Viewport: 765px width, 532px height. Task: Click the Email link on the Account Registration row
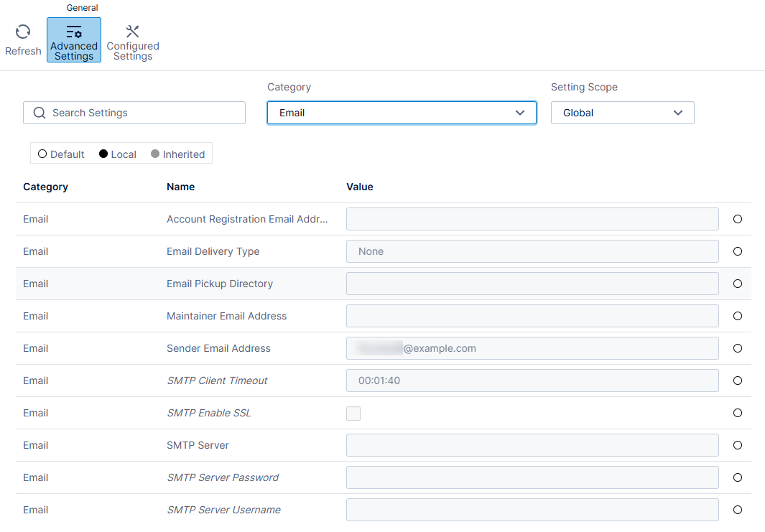click(35, 219)
